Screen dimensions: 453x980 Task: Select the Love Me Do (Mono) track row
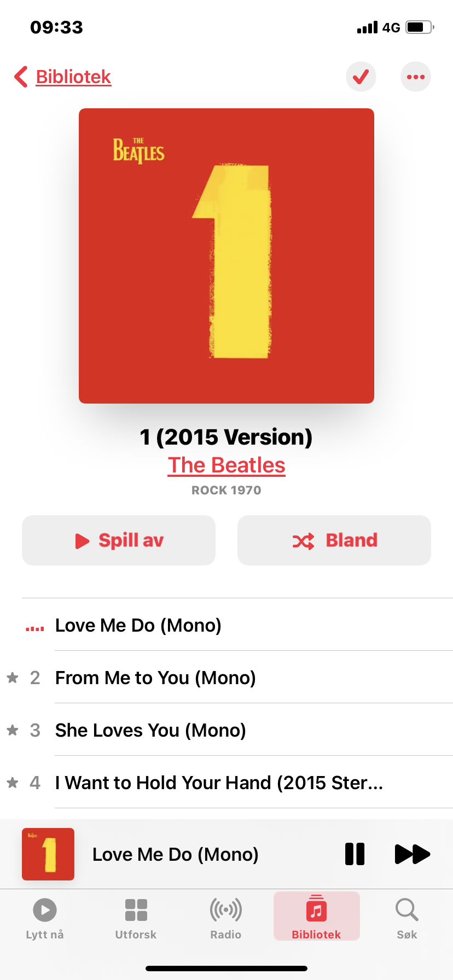pyautogui.click(x=226, y=625)
